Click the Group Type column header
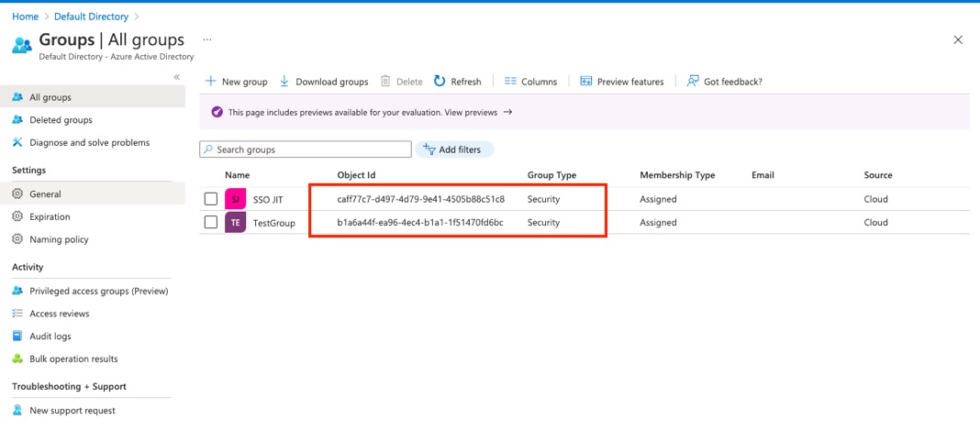The image size is (980, 431). point(551,175)
